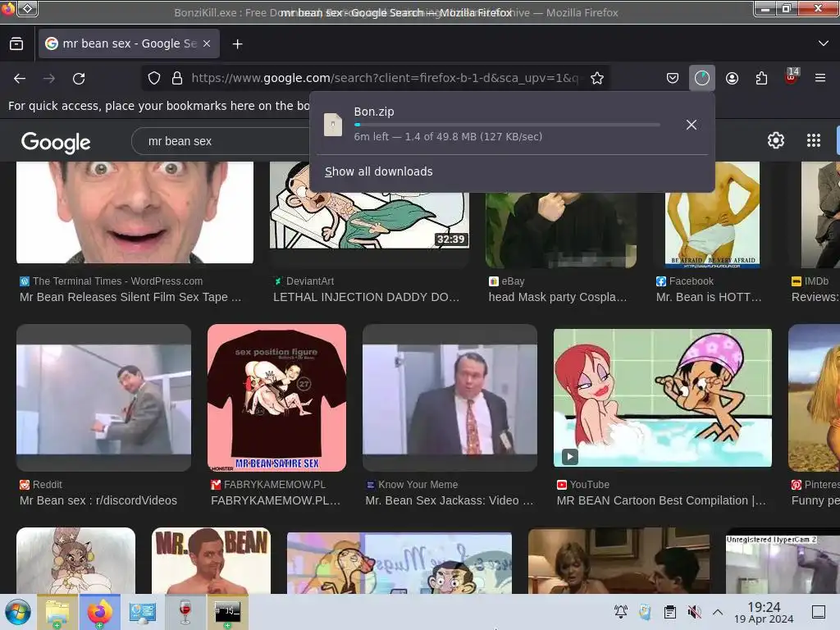840x630 pixels.
Task: Open the Firefox account icon
Action: 732,78
